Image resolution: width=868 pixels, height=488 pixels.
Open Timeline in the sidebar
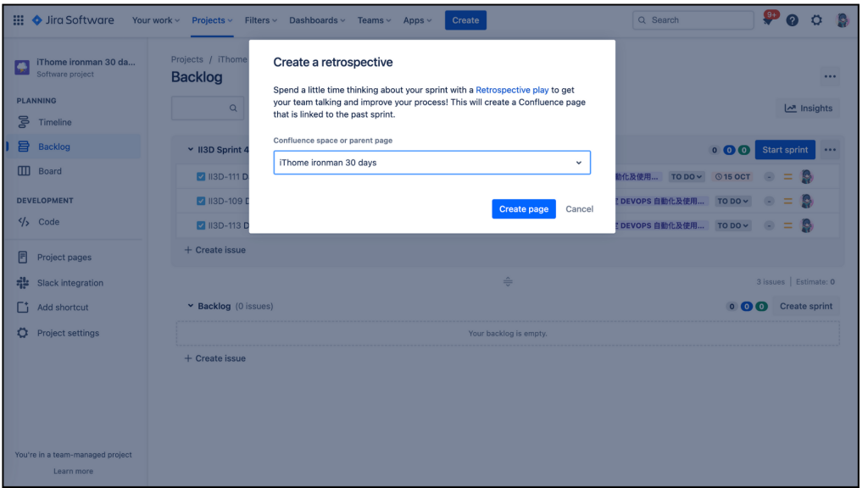coord(73,122)
